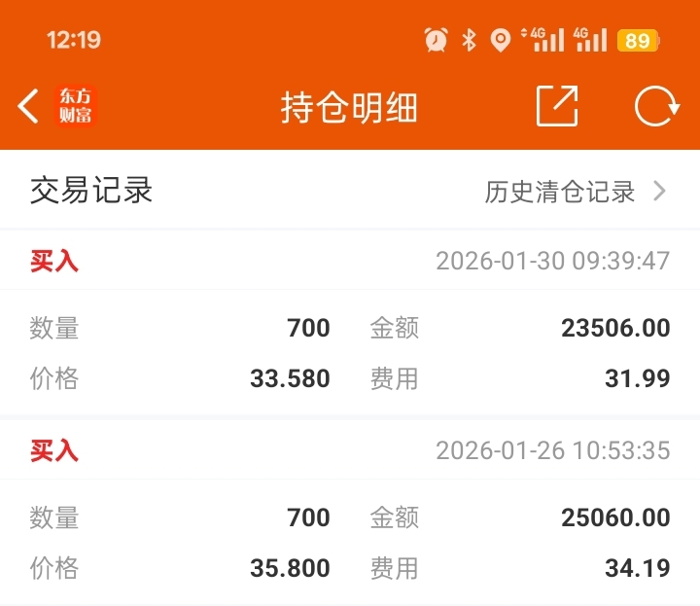Tap the amount 23506.00
This screenshot has height=606, width=700.
tap(615, 329)
